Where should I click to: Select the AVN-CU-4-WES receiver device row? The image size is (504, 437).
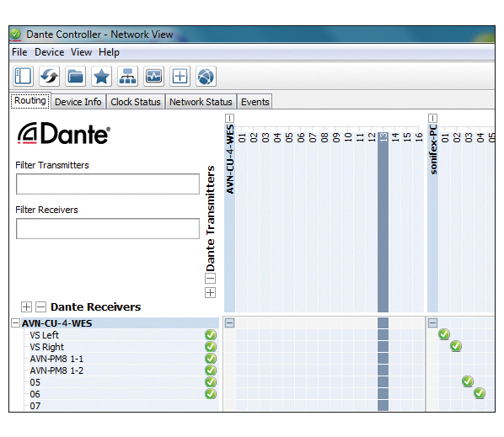(x=120, y=323)
